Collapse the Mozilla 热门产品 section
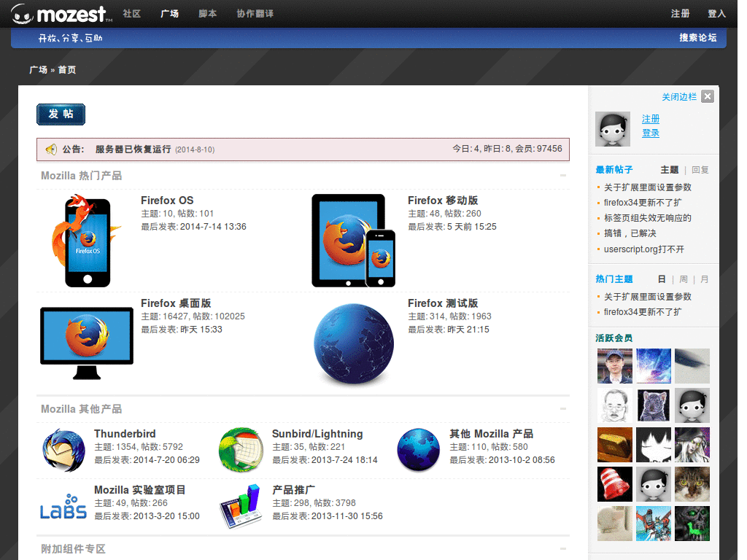The image size is (747, 560). 562,175
